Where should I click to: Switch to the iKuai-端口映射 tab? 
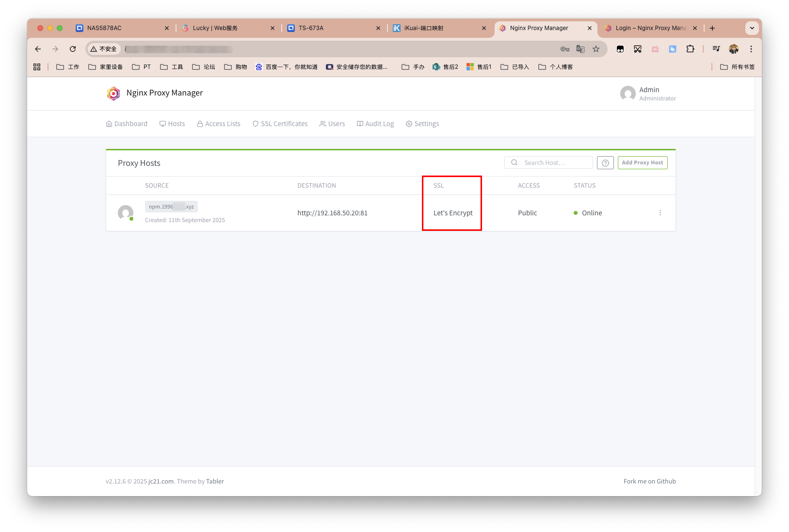click(424, 28)
